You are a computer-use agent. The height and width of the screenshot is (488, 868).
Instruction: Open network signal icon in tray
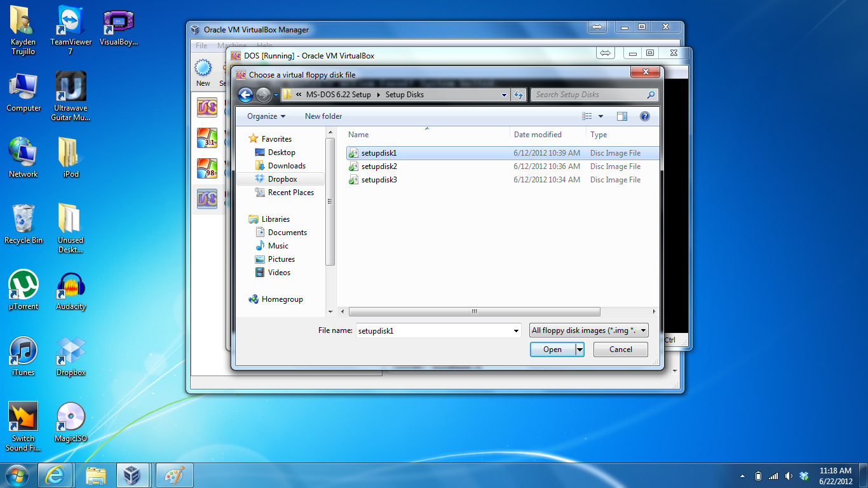773,476
